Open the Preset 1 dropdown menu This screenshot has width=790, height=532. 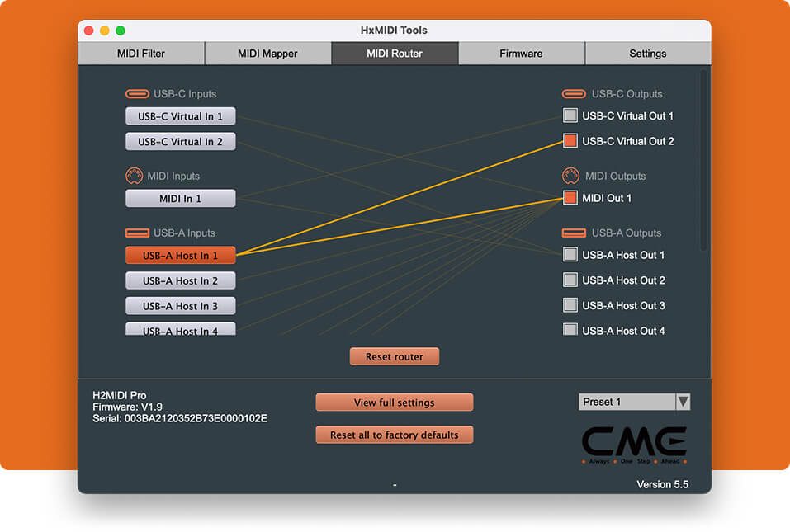point(634,402)
